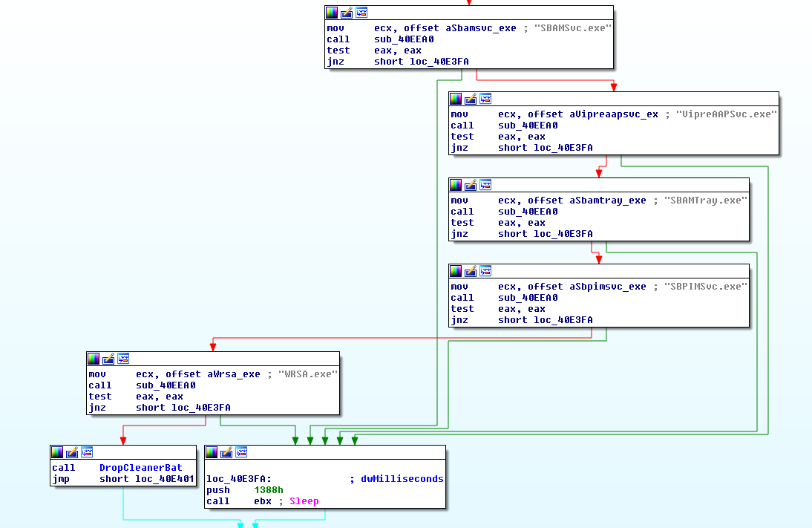Click group nodes icon on SBPIMSvc.exe block
The image size is (812, 528).
(x=485, y=271)
